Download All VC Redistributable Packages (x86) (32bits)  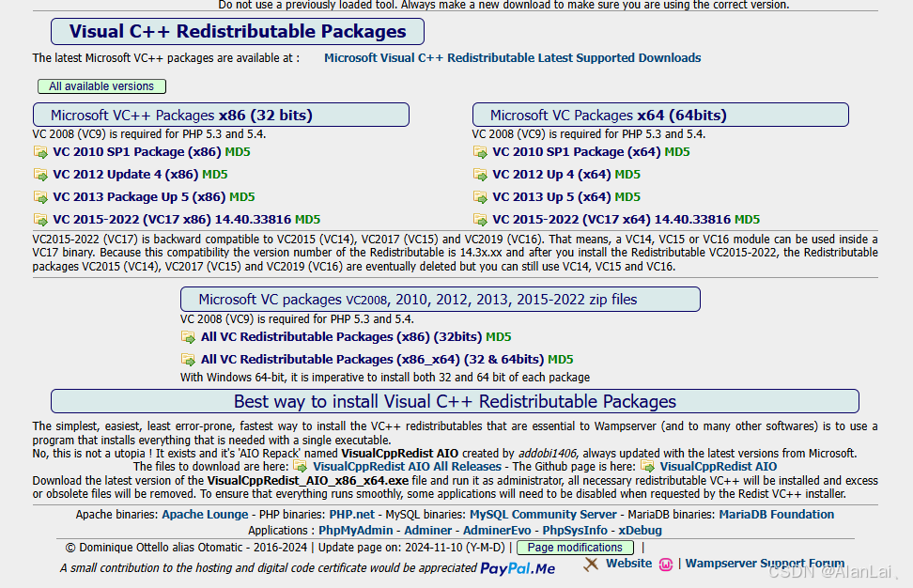point(341,337)
